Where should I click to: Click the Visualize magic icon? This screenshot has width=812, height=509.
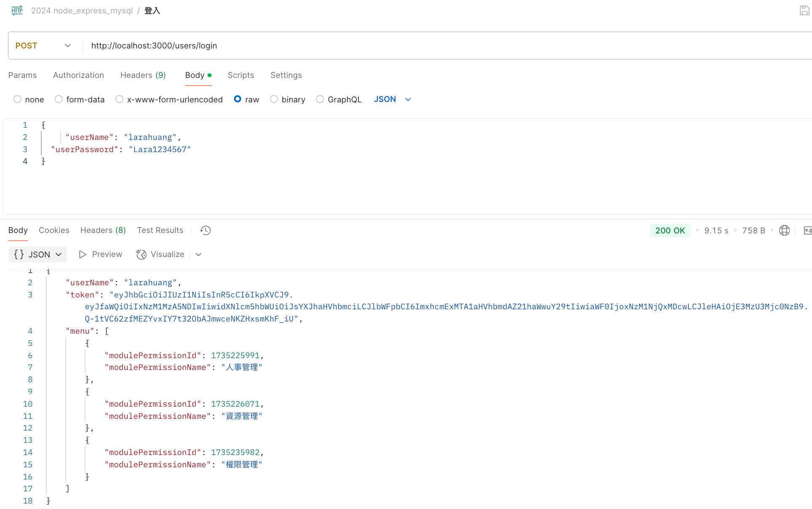[x=141, y=254]
